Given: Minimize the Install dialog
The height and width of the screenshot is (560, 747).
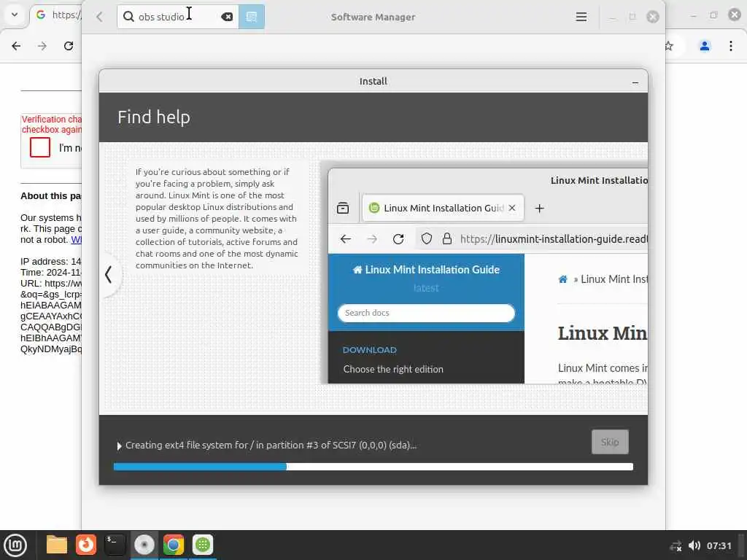Looking at the screenshot, I should [635, 82].
